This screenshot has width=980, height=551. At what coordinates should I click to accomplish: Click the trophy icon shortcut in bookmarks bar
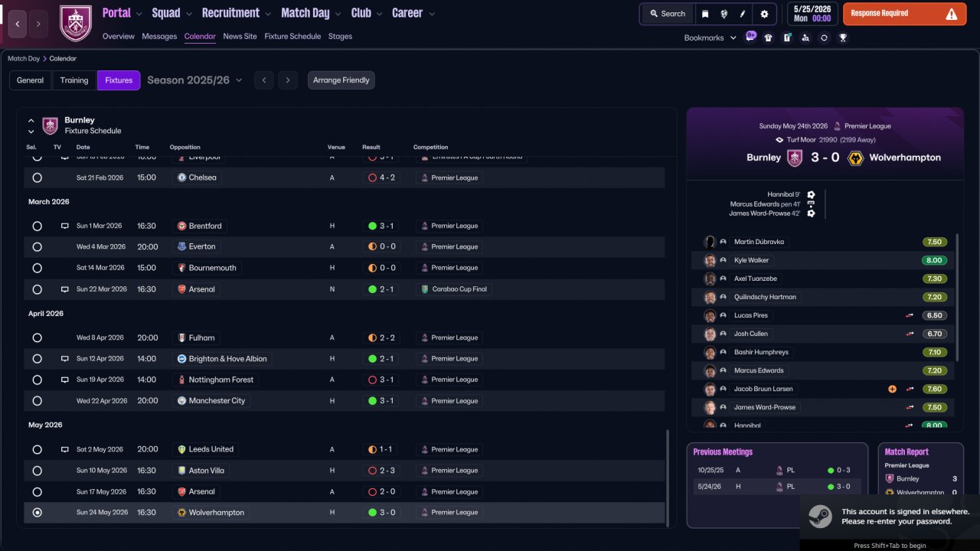tap(842, 37)
